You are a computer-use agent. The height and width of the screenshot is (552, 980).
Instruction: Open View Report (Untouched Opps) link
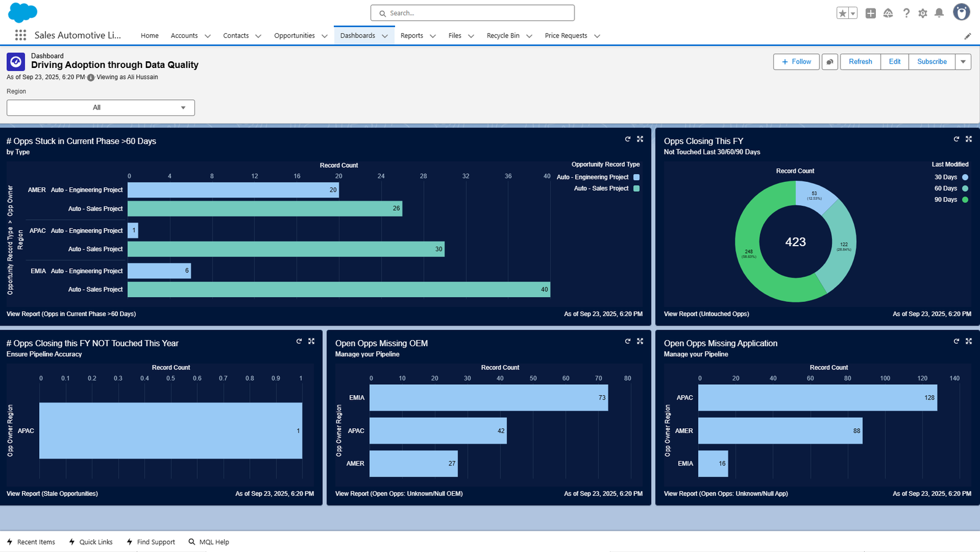pos(706,314)
